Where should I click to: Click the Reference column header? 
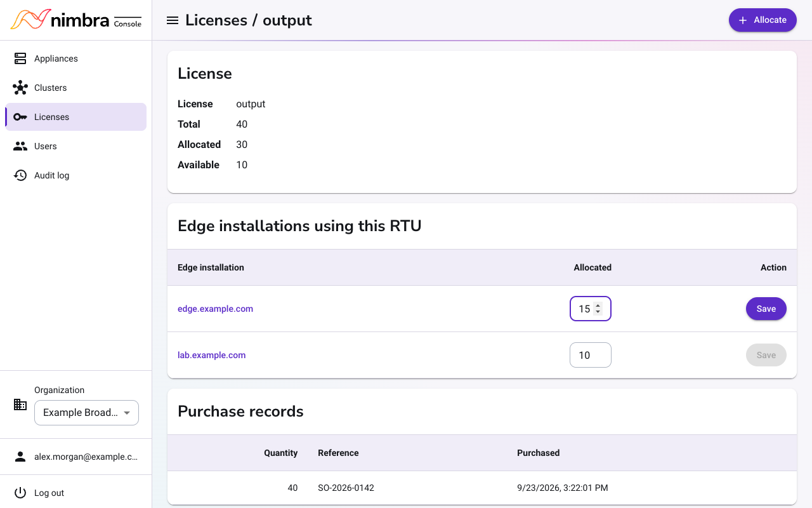[338, 453]
